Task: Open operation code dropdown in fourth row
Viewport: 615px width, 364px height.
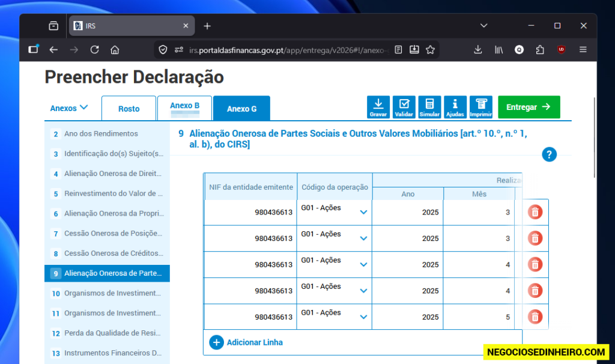Action: [x=363, y=291]
